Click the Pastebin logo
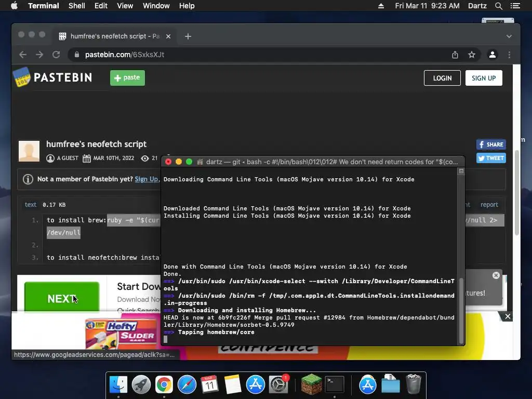532x399 pixels. [x=52, y=77]
